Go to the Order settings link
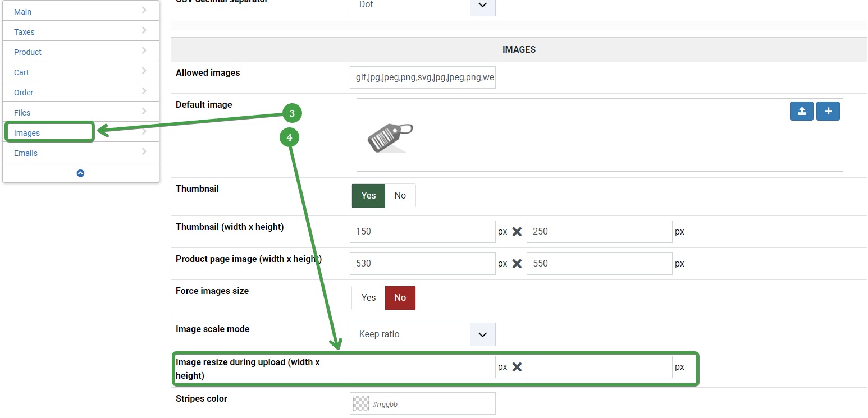868x418 pixels. point(24,93)
